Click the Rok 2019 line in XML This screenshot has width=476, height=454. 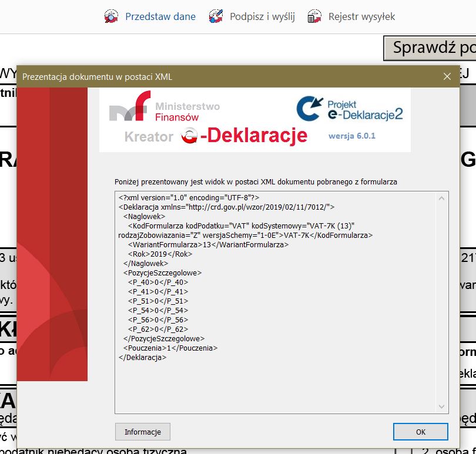click(x=152, y=254)
